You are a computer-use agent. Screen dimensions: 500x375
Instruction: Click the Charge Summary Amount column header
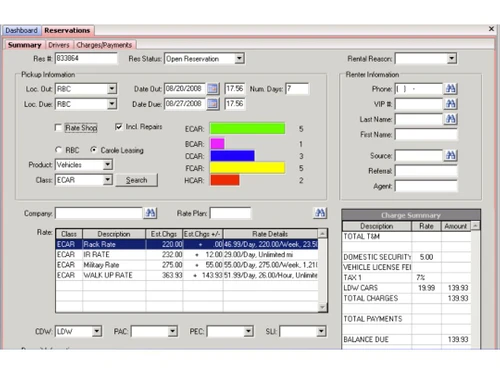click(x=456, y=226)
